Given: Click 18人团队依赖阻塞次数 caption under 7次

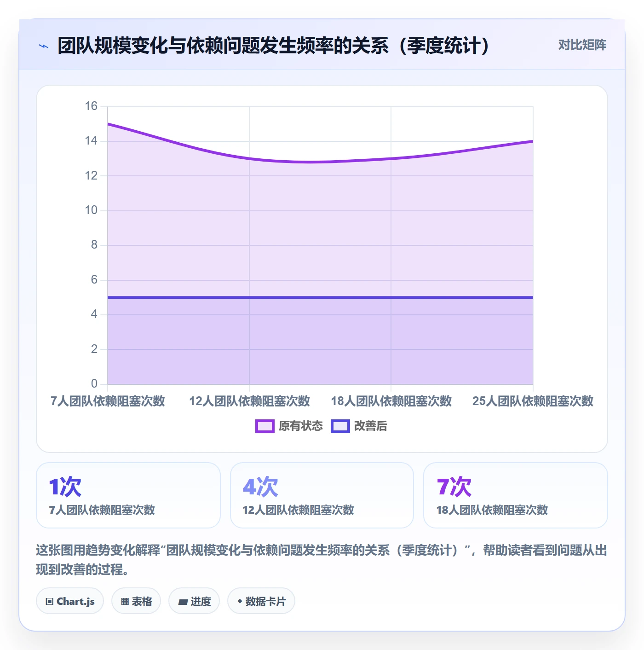Looking at the screenshot, I should 492,510.
